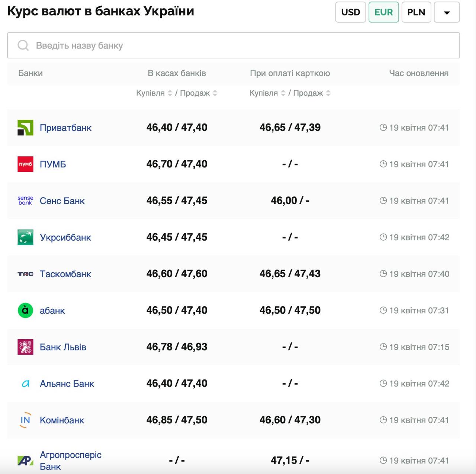Click the Комінбанк IN logo icon
Image resolution: width=476 pixels, height=474 pixels.
pyautogui.click(x=25, y=420)
